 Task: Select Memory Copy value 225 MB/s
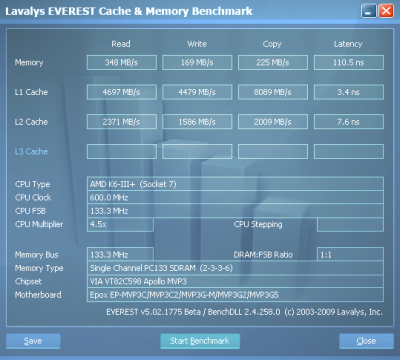point(273,62)
